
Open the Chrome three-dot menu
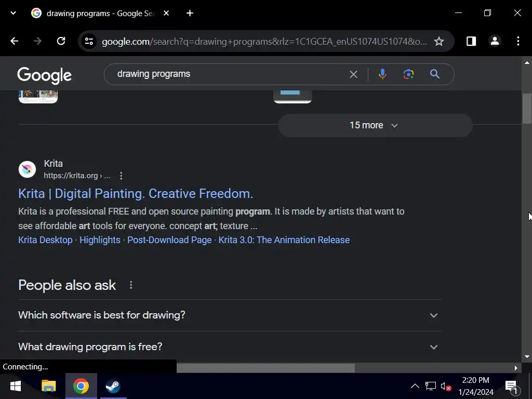[x=518, y=41]
